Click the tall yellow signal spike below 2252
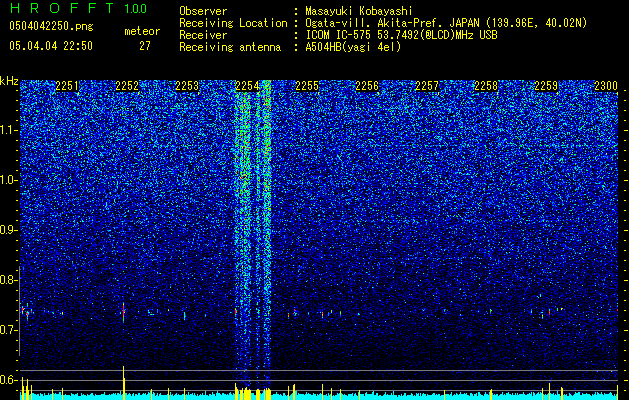This screenshot has height=400, width=629. pos(124,382)
